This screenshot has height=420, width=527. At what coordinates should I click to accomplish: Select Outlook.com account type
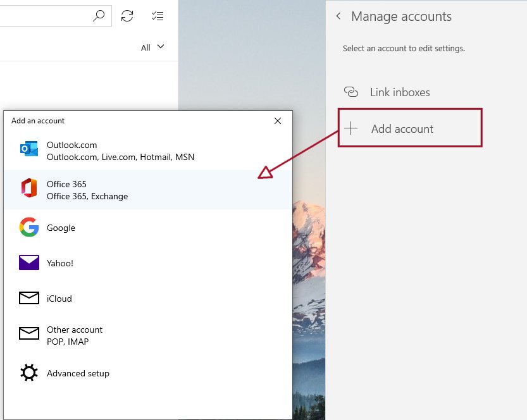pyautogui.click(x=148, y=151)
